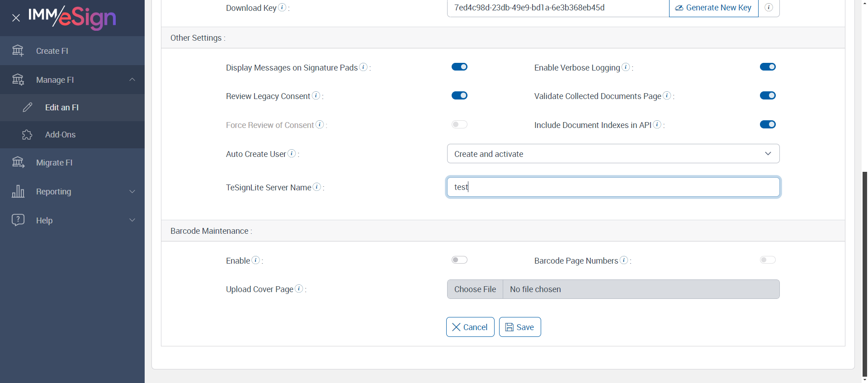Click the Generate New Key button

coord(713,8)
